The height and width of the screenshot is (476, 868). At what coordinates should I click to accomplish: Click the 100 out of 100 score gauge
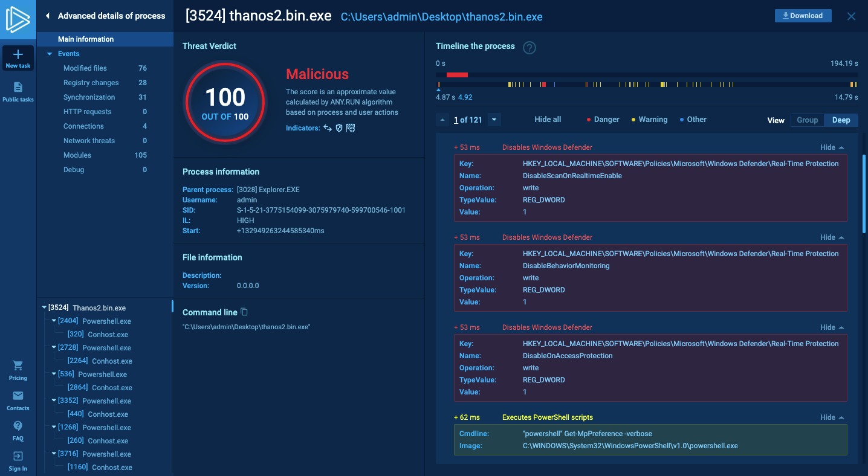coord(225,101)
